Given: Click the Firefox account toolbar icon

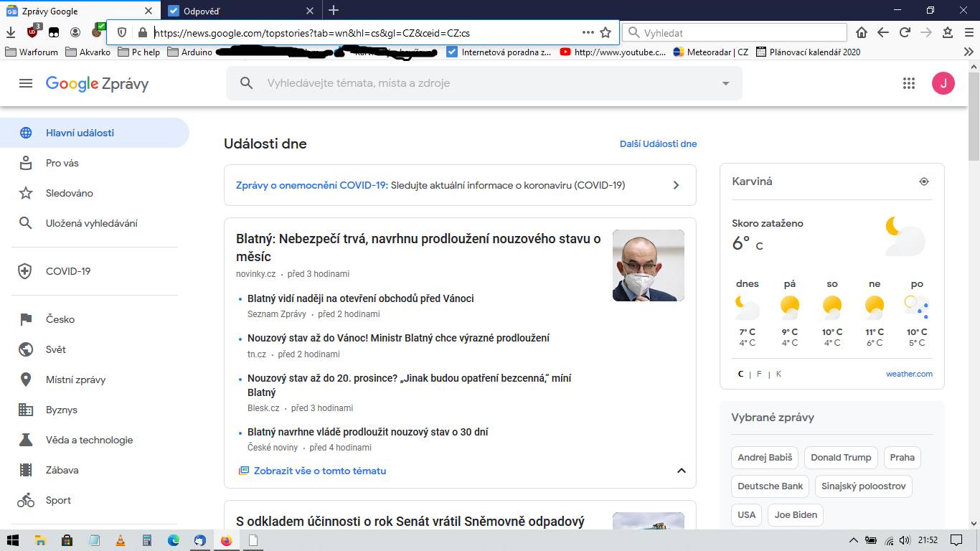Looking at the screenshot, I should (75, 32).
